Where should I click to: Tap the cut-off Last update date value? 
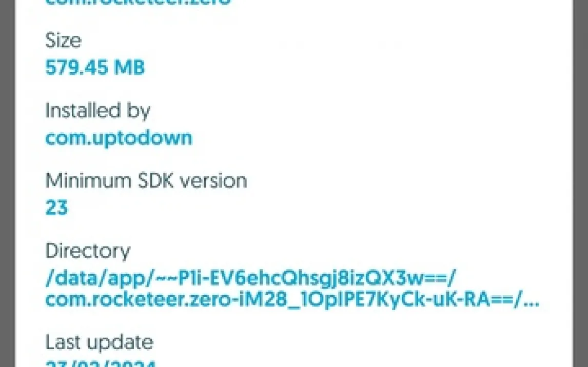100,363
